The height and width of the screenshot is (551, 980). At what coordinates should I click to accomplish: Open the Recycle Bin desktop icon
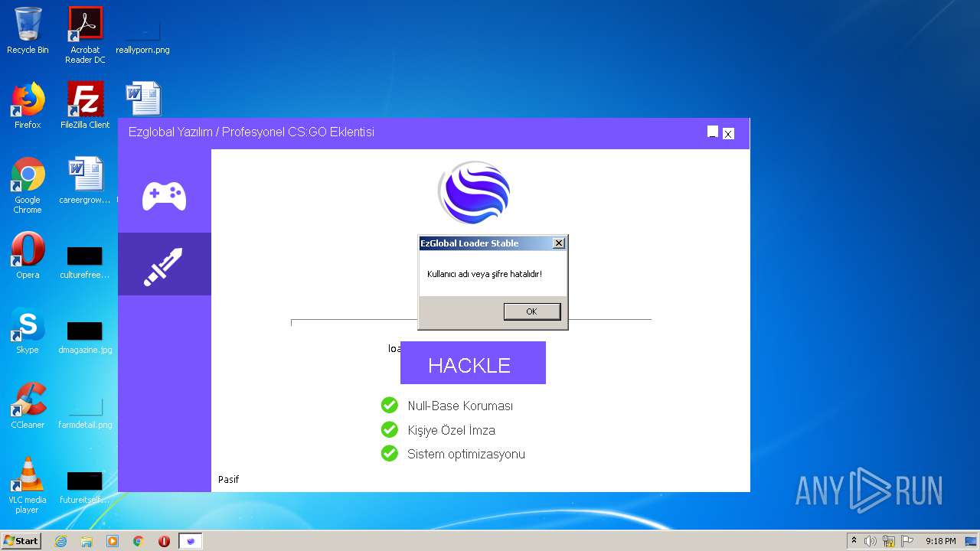[28, 31]
